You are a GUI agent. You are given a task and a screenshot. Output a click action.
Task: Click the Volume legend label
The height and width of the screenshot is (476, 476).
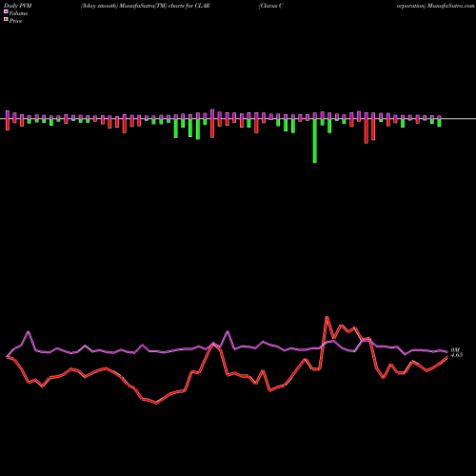coord(18,13)
